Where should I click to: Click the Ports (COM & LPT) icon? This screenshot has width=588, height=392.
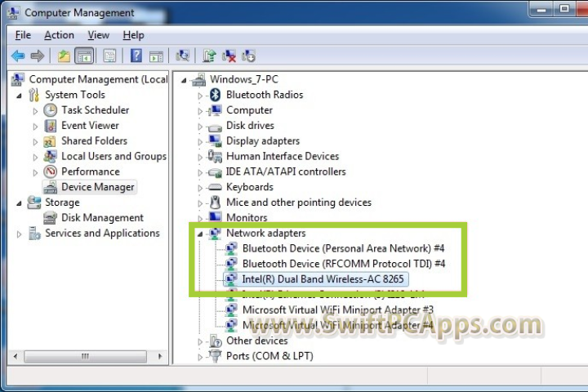tap(216, 356)
